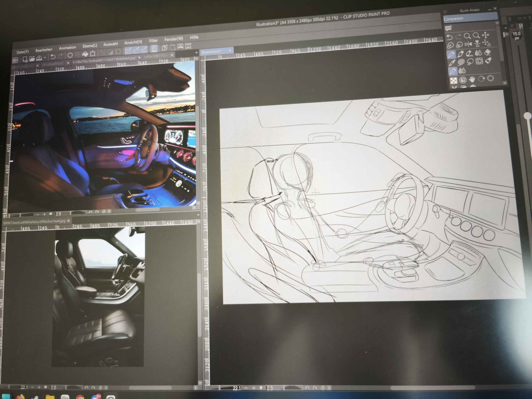
Task: Toggle the transparent checkerboard color in Quick-Access
Action: pyautogui.click(x=453, y=80)
